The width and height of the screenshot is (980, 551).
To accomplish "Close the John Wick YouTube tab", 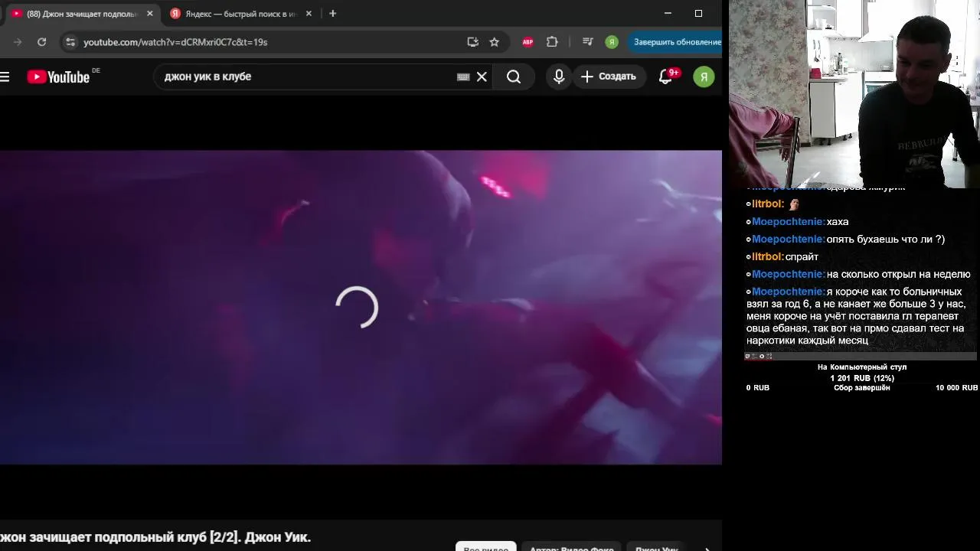I will pos(150,14).
